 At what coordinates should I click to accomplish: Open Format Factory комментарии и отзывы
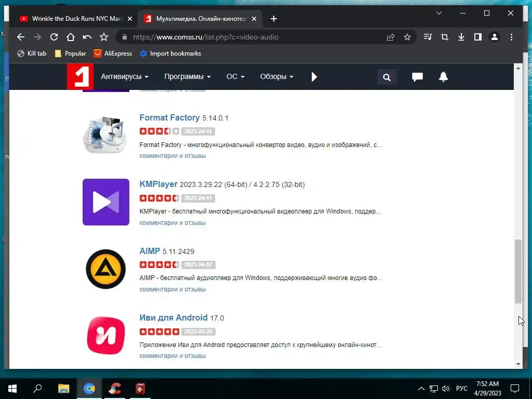[x=172, y=156]
